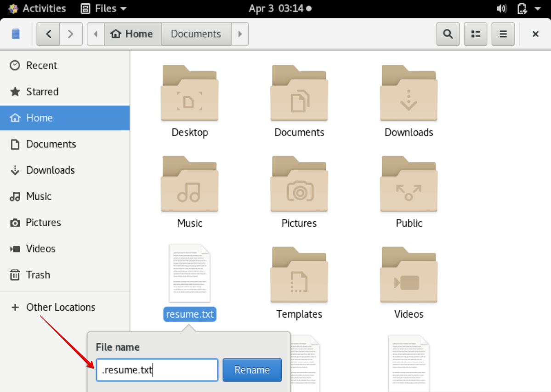The height and width of the screenshot is (392, 551).
Task: Open the volume speaker indicator
Action: [x=501, y=8]
